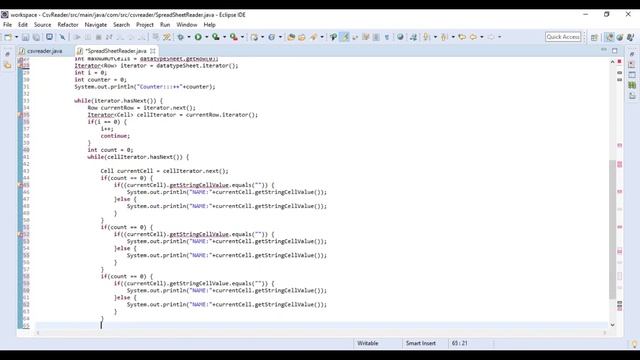Click in the Quick Access field
Screen dimensions: 640x360
point(563,37)
